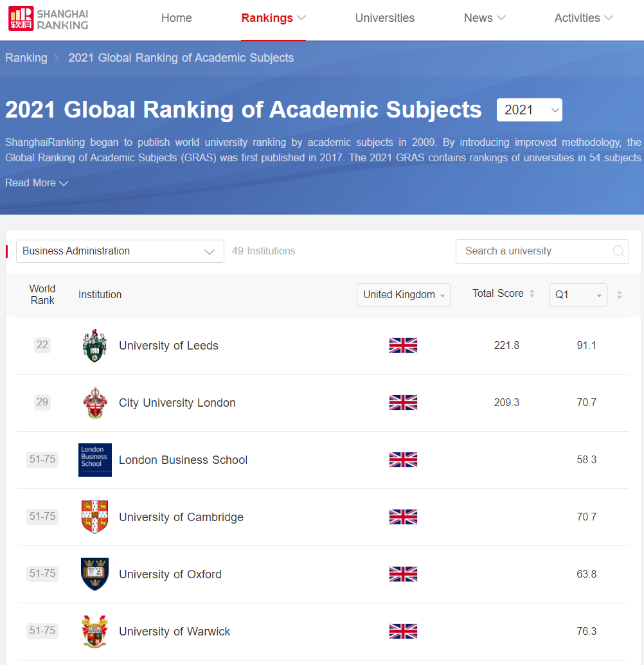644x665 pixels.
Task: Click the Institution column header
Action: point(100,295)
